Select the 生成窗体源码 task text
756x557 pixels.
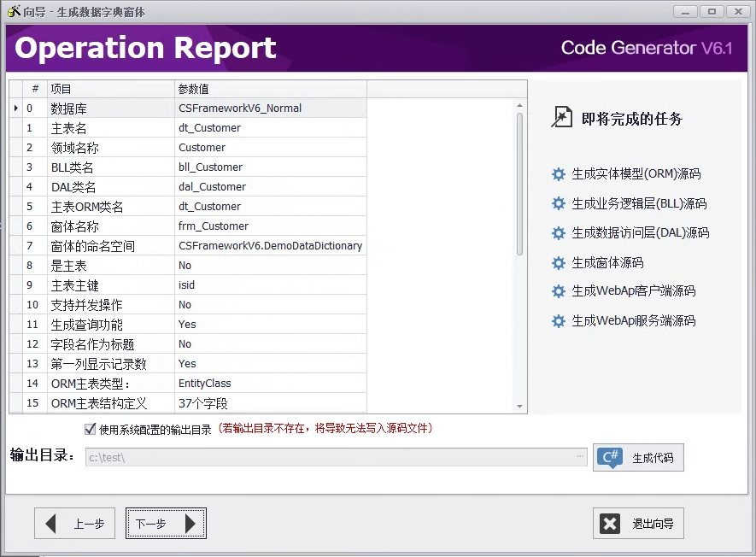coord(607,263)
